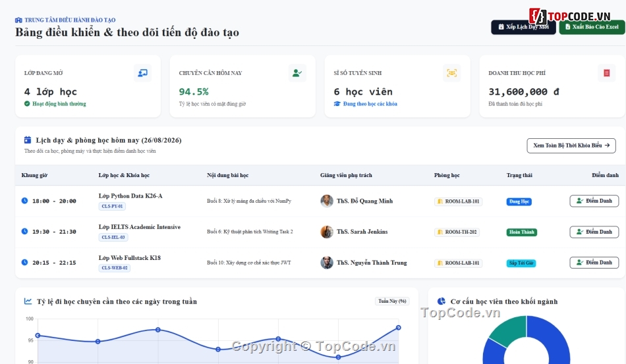Click the 6 học viên value
Image resolution: width=626 pixels, height=364 pixels.
[363, 91]
